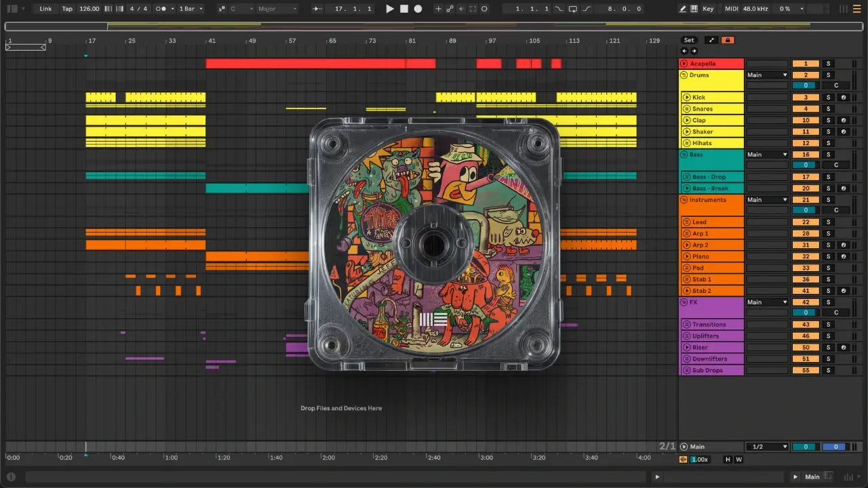Enable the Follow playback arrow icon
Screen dimensions: 868x488
tap(317, 9)
